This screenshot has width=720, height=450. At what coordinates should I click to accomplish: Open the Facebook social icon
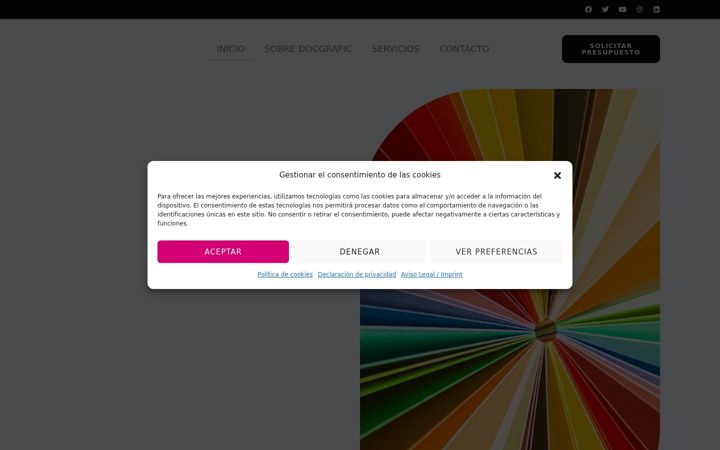point(588,9)
